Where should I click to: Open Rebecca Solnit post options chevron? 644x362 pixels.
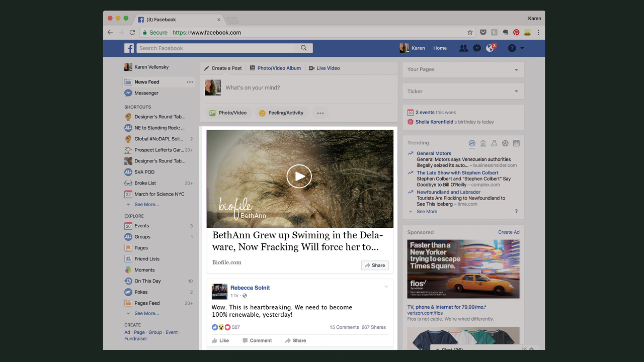click(x=386, y=287)
